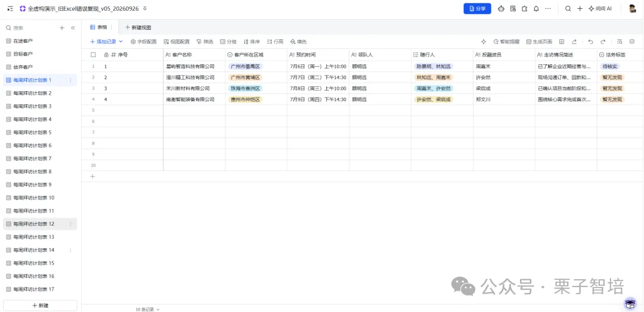Expand the 添加记录 dropdown arrow

120,42
